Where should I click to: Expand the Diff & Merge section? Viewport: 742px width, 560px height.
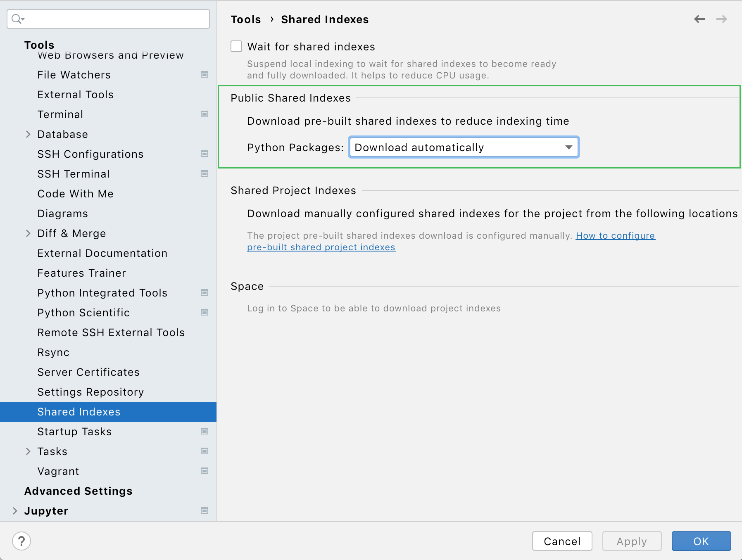coord(28,233)
